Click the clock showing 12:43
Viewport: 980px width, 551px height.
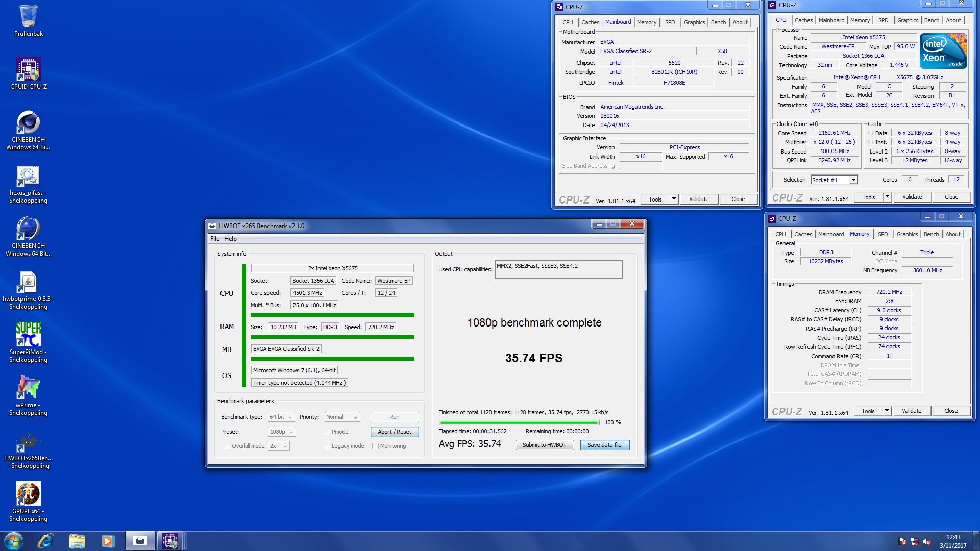coord(953,537)
